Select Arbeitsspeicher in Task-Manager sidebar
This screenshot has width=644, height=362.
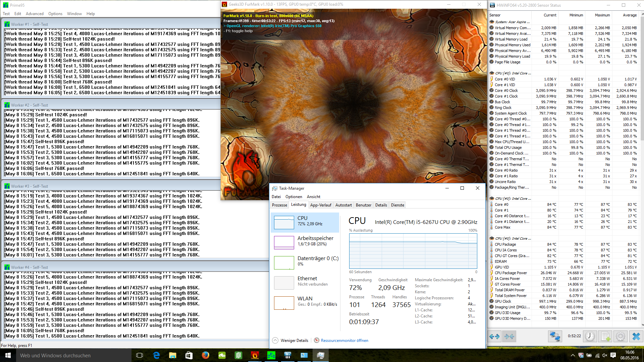pyautogui.click(x=305, y=242)
